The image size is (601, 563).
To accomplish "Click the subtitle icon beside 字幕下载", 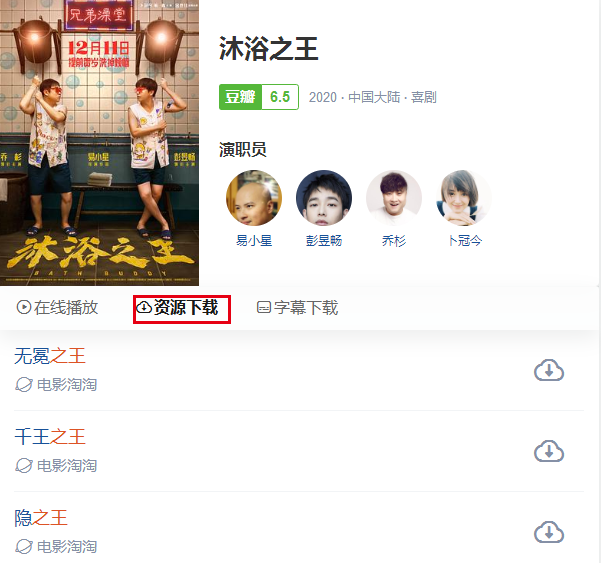I will click(x=264, y=307).
